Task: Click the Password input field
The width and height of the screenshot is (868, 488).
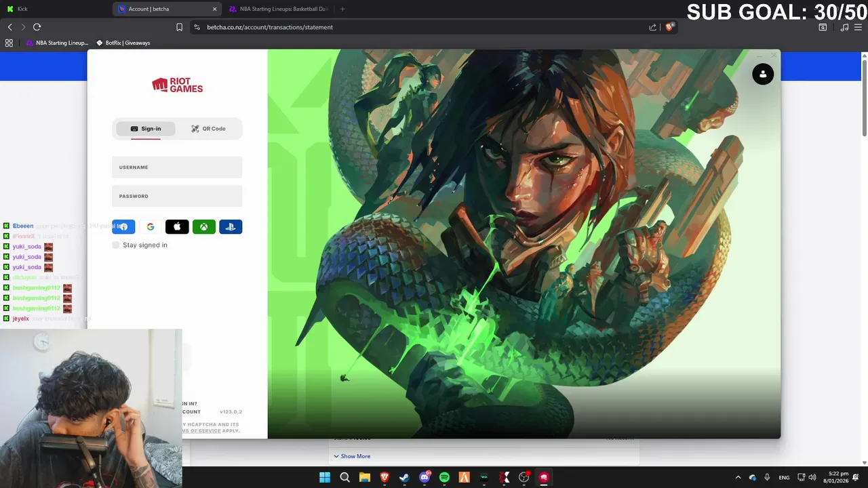Action: tap(177, 196)
